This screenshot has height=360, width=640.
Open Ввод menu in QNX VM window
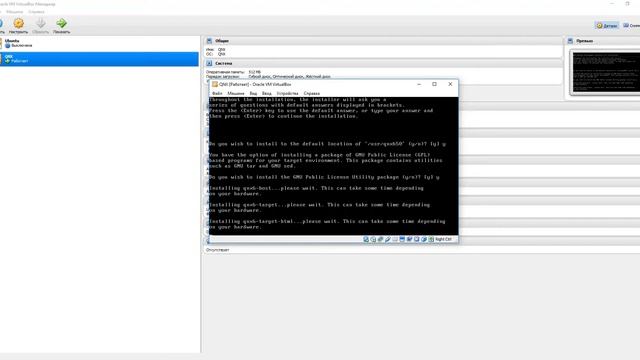tap(267, 93)
